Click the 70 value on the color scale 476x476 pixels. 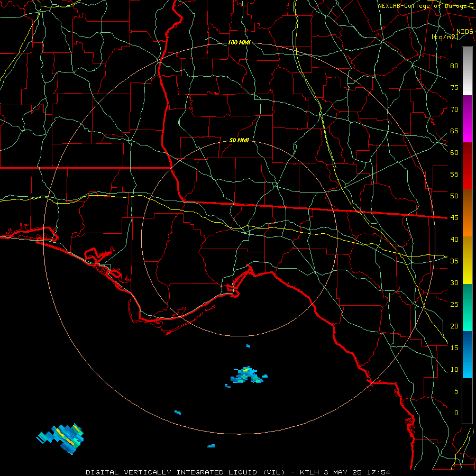pos(454,109)
